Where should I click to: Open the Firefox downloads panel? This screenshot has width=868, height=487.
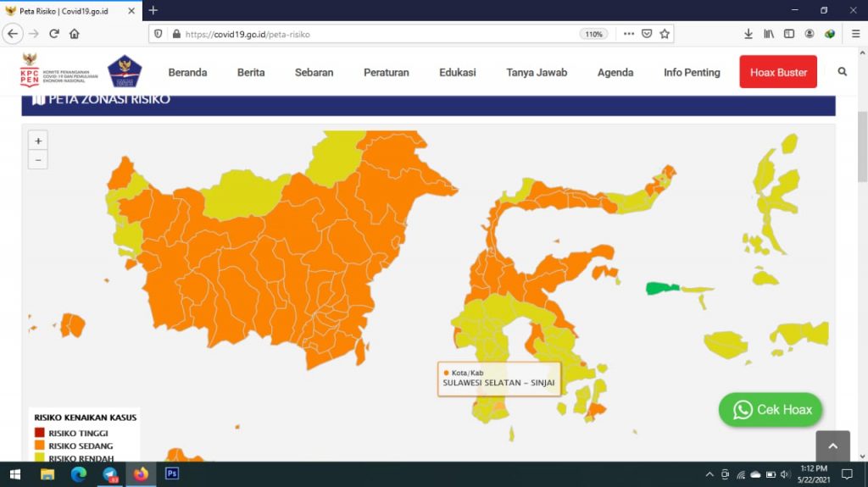(x=748, y=34)
